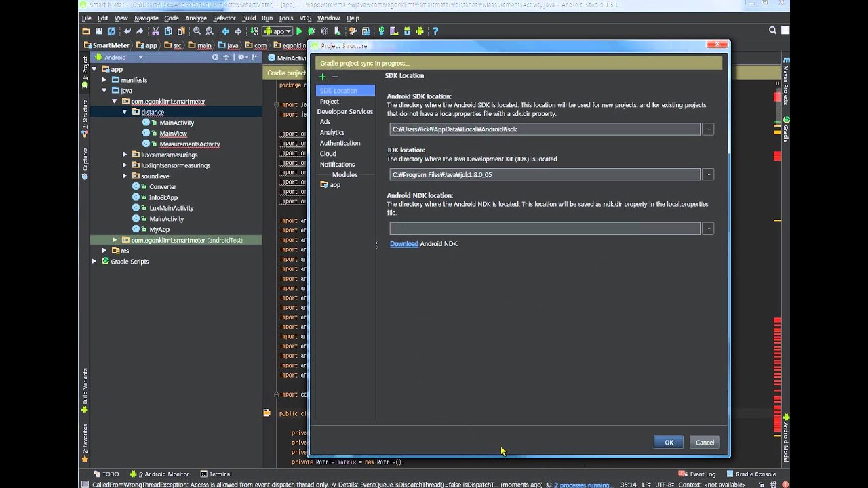Click the Help question mark icon
868x488 pixels.
pos(435,31)
